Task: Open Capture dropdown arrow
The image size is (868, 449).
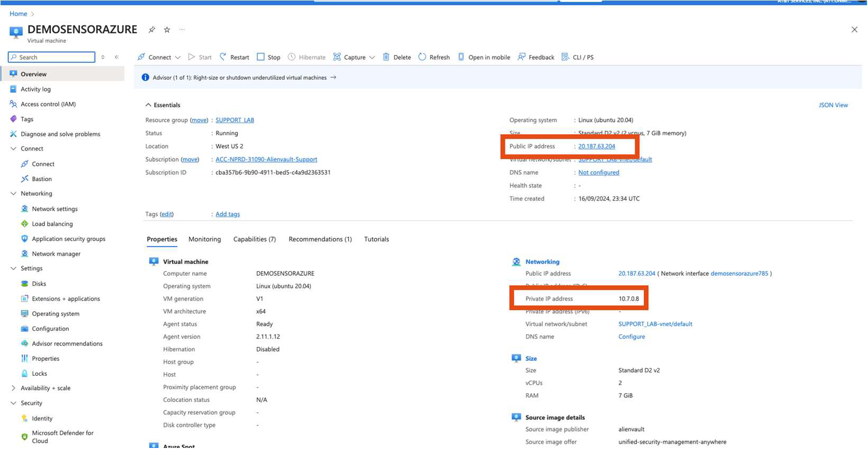Action: [372, 58]
